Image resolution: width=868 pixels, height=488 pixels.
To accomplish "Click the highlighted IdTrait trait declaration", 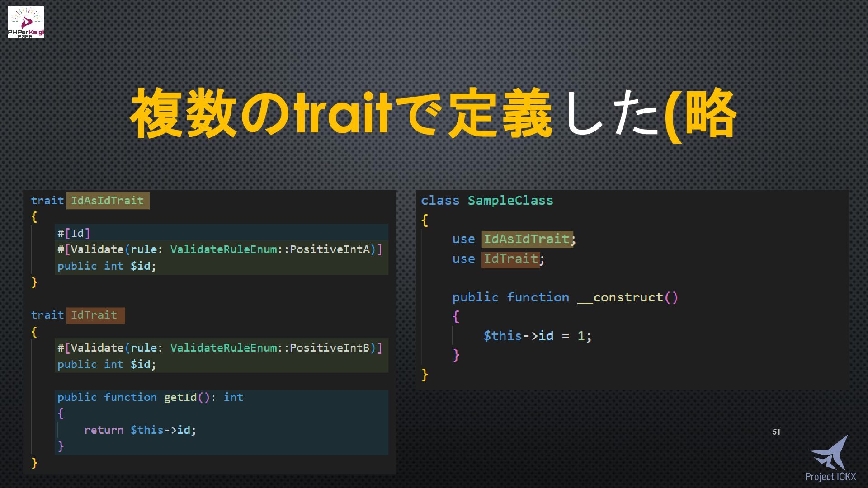I will tap(95, 315).
